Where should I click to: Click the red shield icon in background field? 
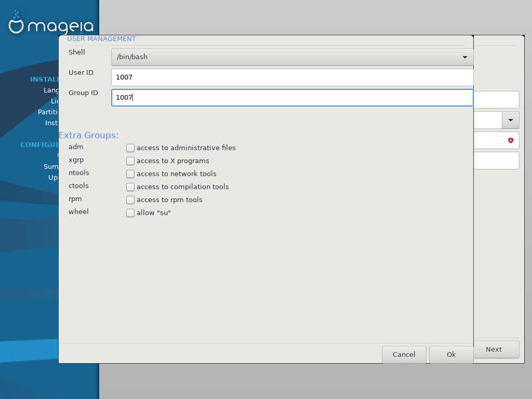510,140
